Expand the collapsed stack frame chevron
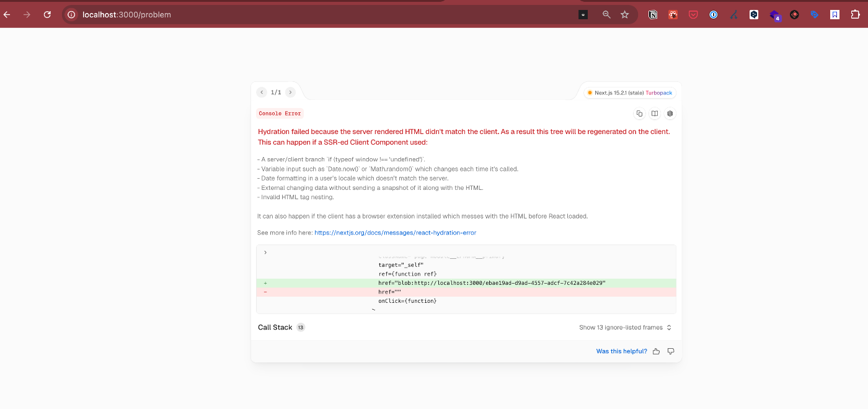 point(265,252)
